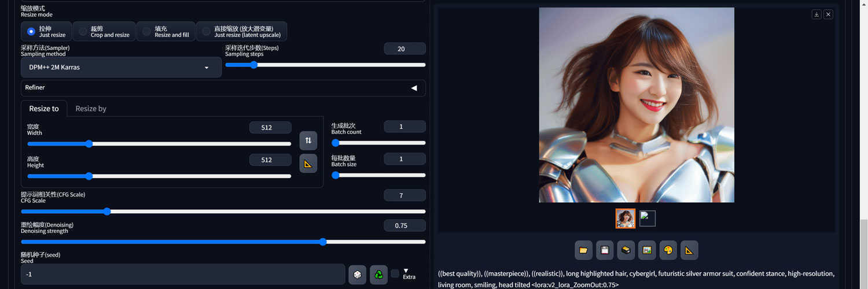Image resolution: width=868 pixels, height=289 pixels.
Task: Click the Batch count number field
Action: (x=404, y=127)
